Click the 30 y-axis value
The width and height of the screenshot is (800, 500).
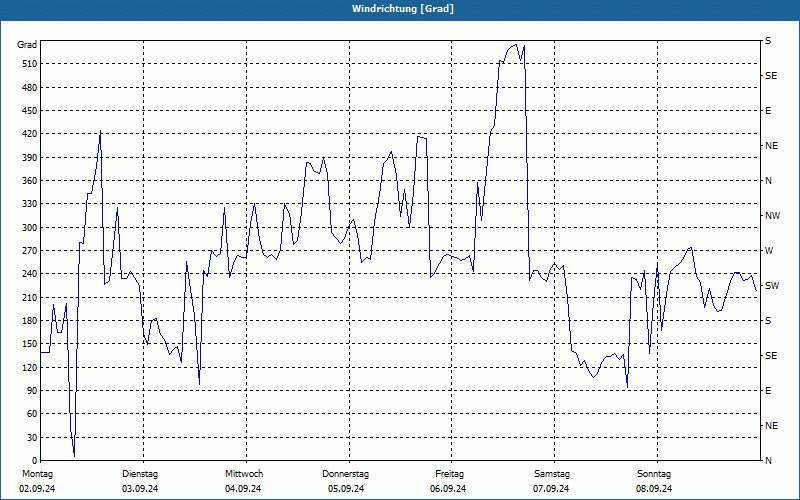click(32, 437)
